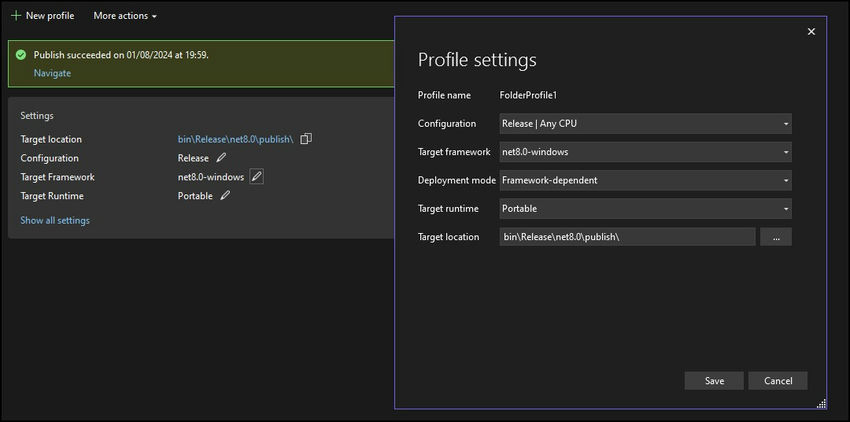
Task: Edit Configuration Release pencil icon
Action: coord(221,158)
